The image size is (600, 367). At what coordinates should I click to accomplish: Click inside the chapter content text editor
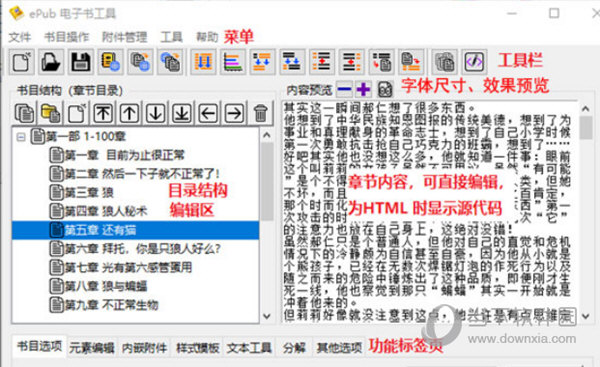[x=429, y=212]
